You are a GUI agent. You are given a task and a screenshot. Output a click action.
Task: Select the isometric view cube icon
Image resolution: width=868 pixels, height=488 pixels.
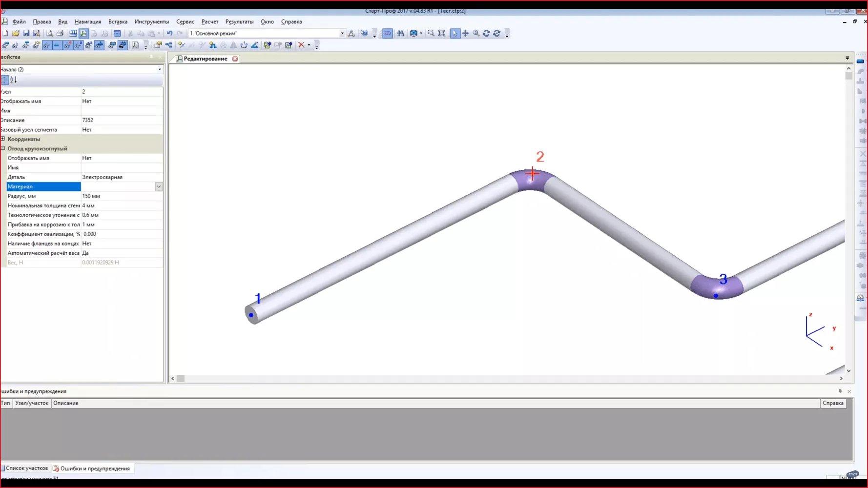[x=413, y=33]
